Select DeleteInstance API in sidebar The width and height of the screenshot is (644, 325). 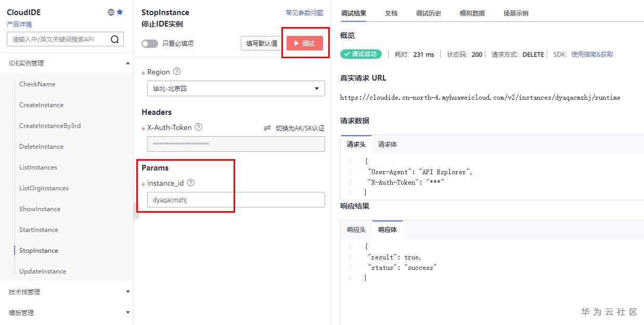[x=41, y=146]
